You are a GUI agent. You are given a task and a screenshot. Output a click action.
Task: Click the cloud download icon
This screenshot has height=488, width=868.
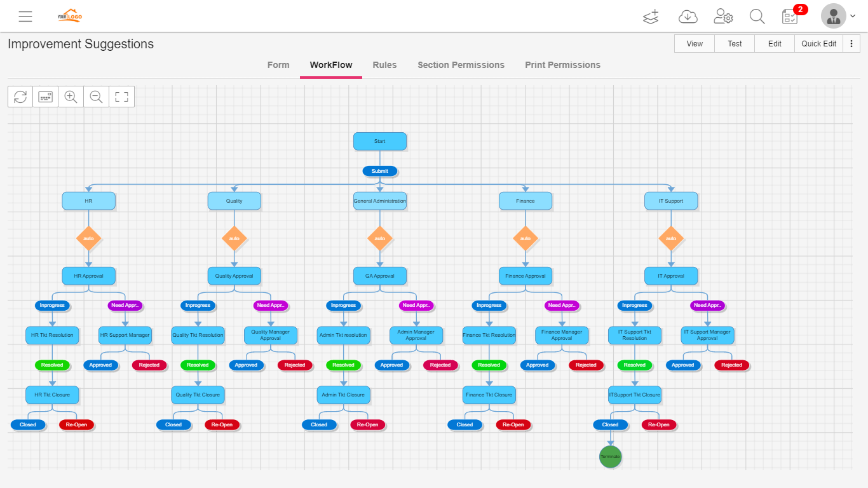click(688, 17)
